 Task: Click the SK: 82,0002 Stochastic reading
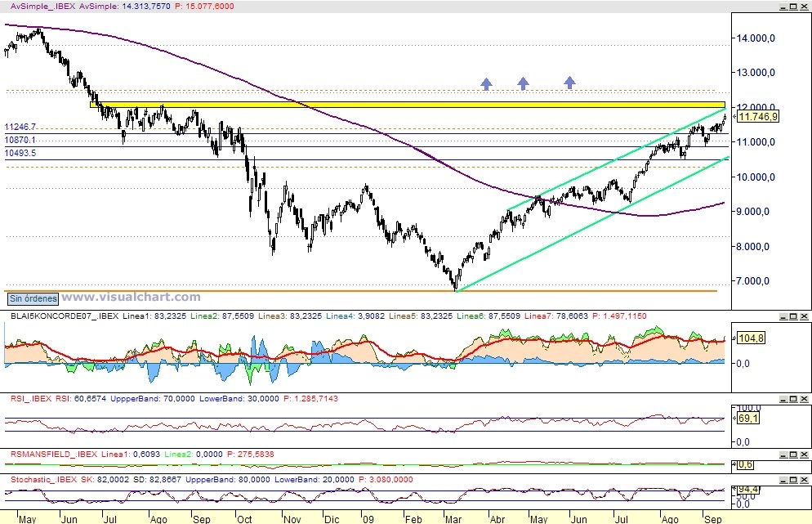coord(105,479)
